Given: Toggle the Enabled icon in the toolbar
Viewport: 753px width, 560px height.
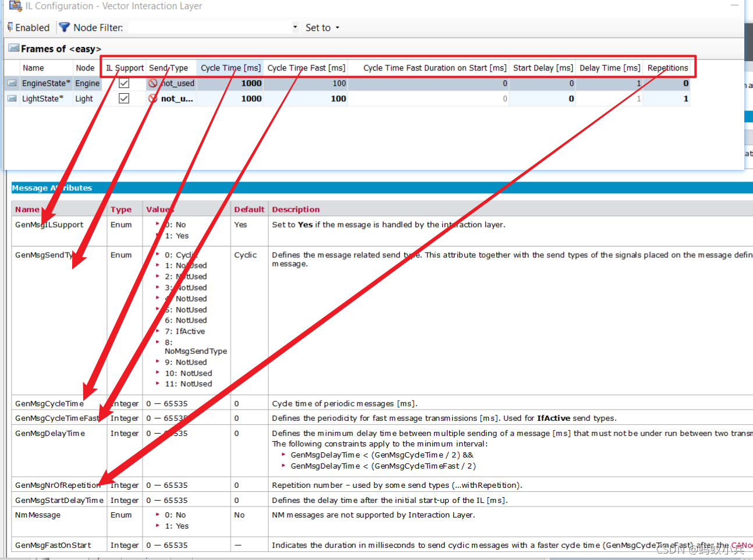Looking at the screenshot, I should (10, 27).
